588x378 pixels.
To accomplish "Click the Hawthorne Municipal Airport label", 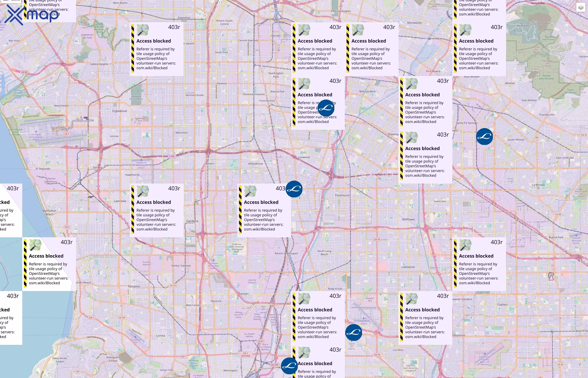I will click(x=141, y=165).
